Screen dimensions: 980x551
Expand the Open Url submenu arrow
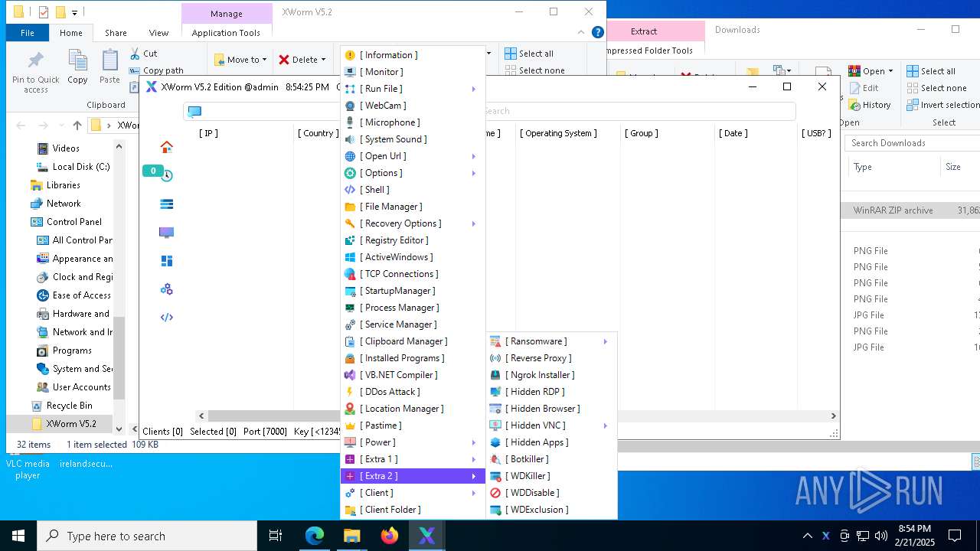474,156
